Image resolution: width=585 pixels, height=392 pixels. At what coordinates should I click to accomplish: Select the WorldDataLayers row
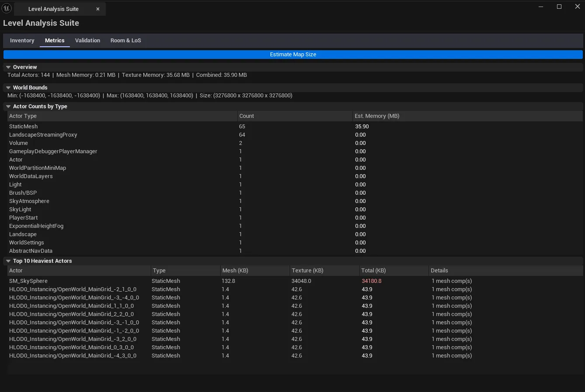(295, 176)
